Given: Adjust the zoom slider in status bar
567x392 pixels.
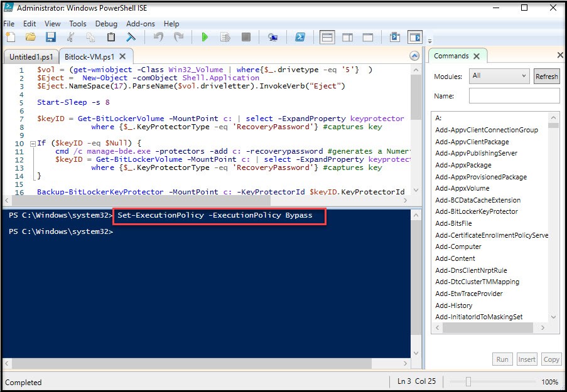Looking at the screenshot, I should pyautogui.click(x=468, y=381).
